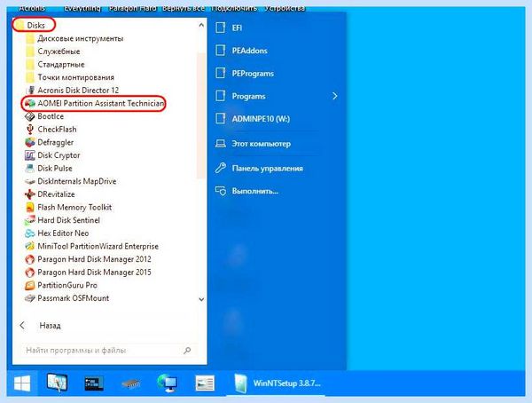
Task: Collapse the Disks folder
Action: click(x=29, y=26)
